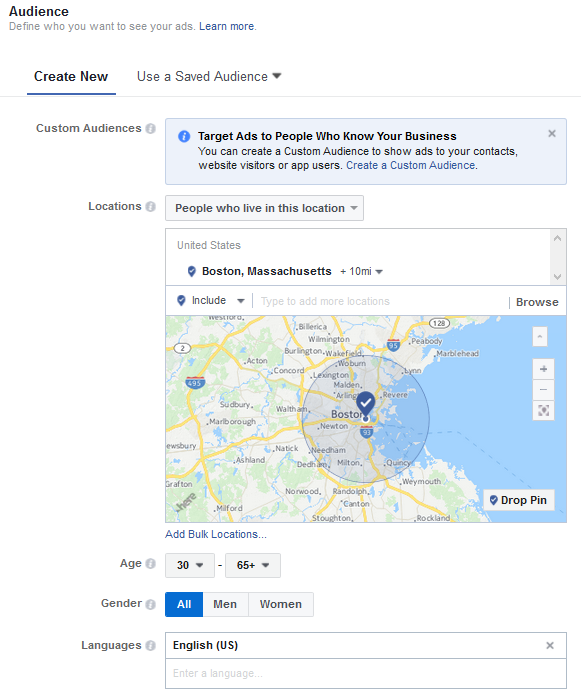Select Women gender option
This screenshot has height=699, width=581.
tap(281, 604)
